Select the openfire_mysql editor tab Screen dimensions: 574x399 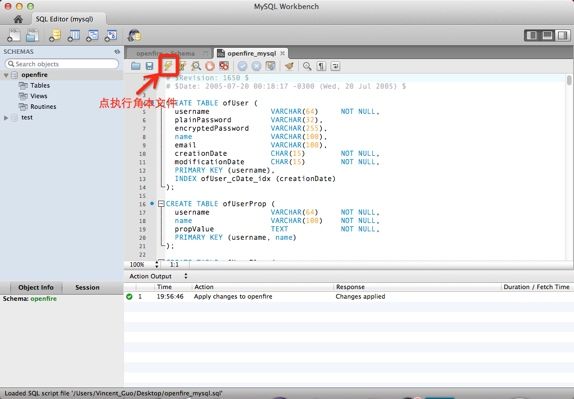[251, 53]
